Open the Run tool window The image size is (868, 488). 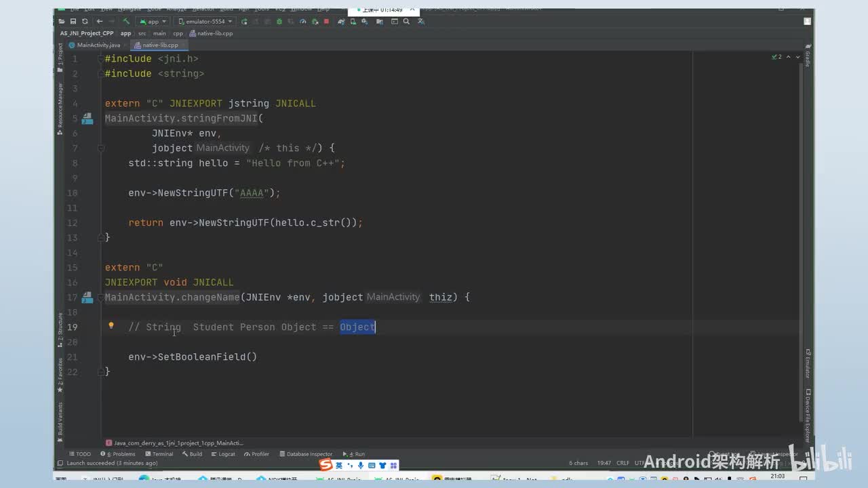(x=354, y=454)
